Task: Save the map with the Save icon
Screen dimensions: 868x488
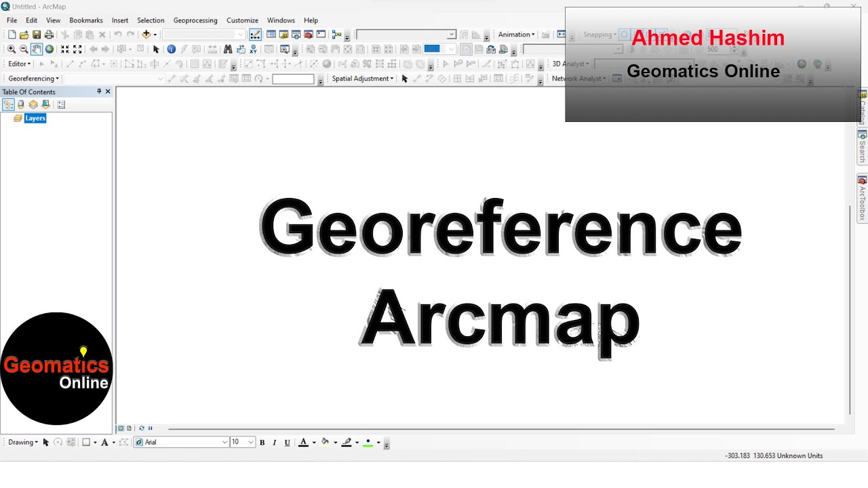Action: tap(37, 35)
